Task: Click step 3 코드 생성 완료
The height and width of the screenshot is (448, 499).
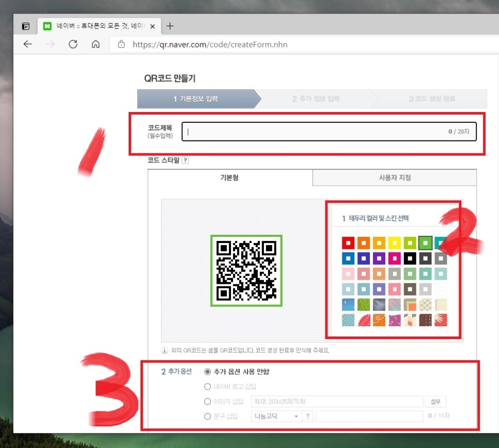Action: point(432,99)
